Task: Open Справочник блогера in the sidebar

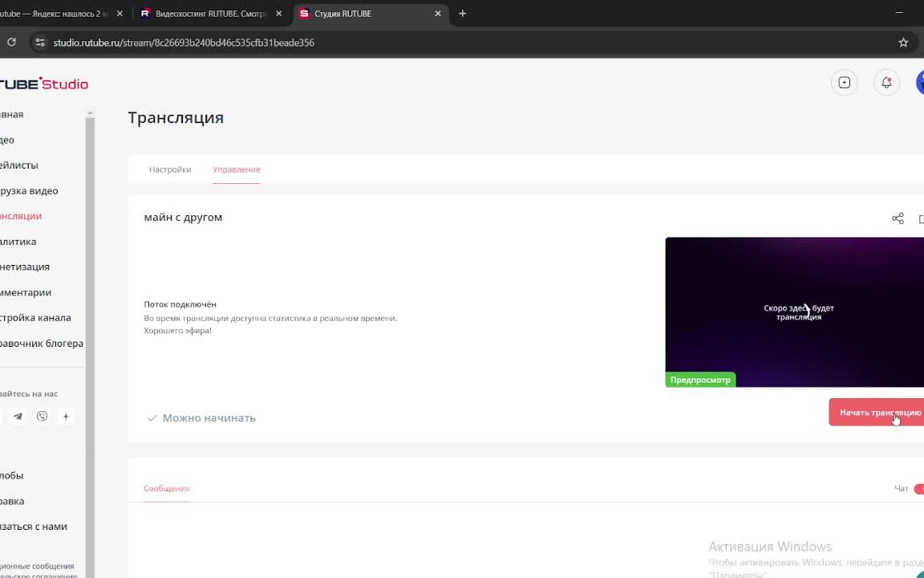Action: click(41, 344)
